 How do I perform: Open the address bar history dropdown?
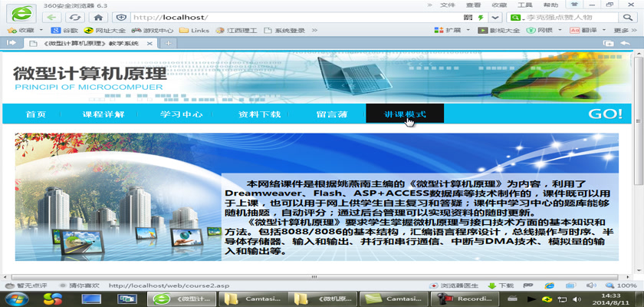[x=495, y=17]
